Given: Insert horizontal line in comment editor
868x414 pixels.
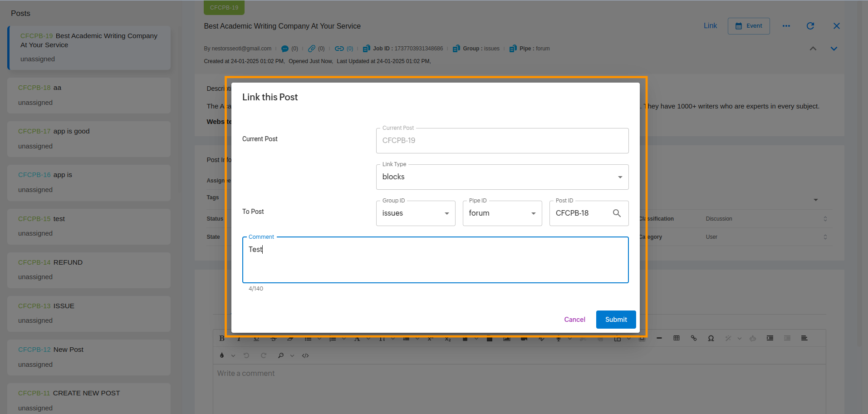Looking at the screenshot, I should 659,338.
